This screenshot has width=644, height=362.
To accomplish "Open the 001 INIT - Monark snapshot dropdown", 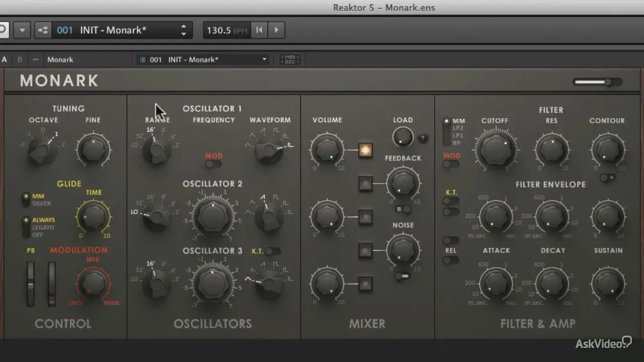I will tap(203, 59).
